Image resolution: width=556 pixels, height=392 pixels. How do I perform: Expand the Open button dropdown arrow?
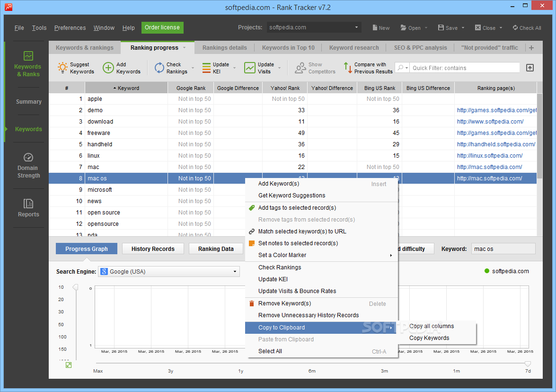coord(426,27)
